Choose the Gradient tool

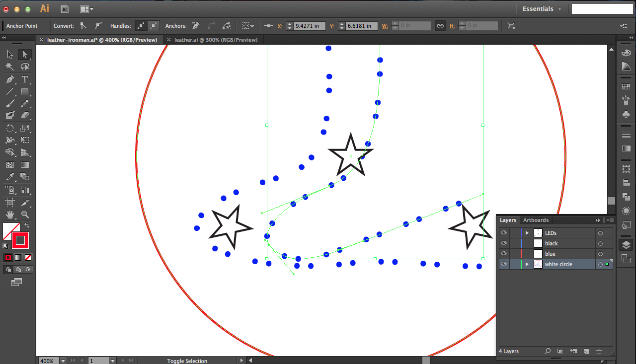tap(24, 165)
